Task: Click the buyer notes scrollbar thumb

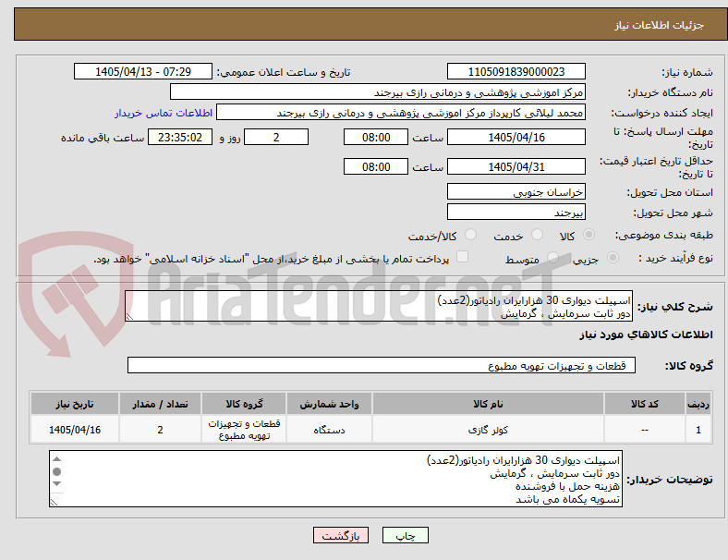Action: pos(56,471)
